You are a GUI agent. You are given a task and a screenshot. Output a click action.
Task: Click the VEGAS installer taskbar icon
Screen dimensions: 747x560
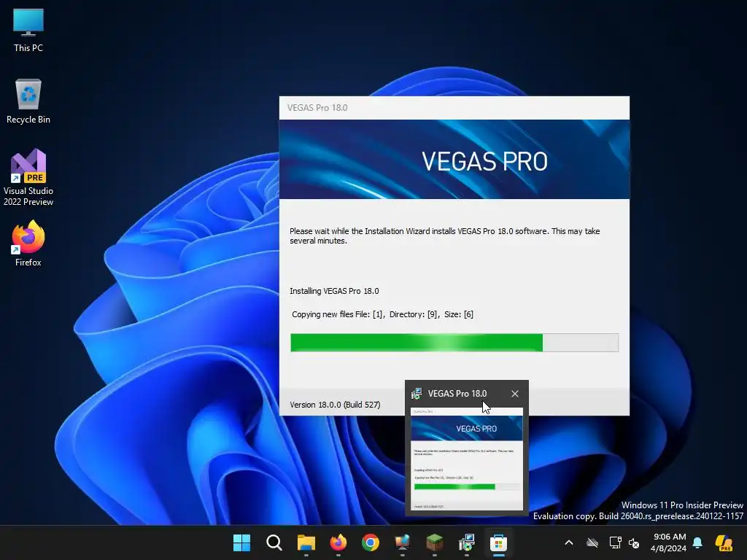coord(466,542)
